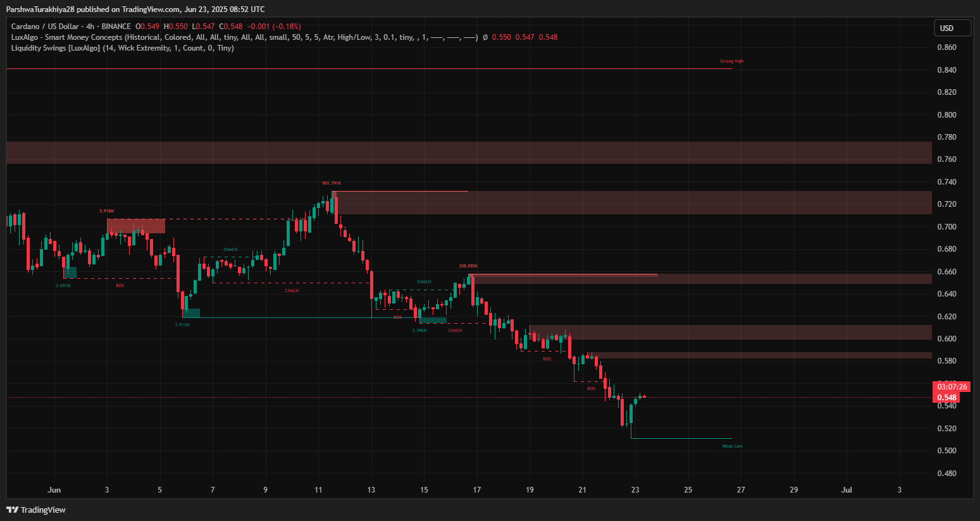
Task: Click the red 0.548 current price label
Action: [x=946, y=398]
